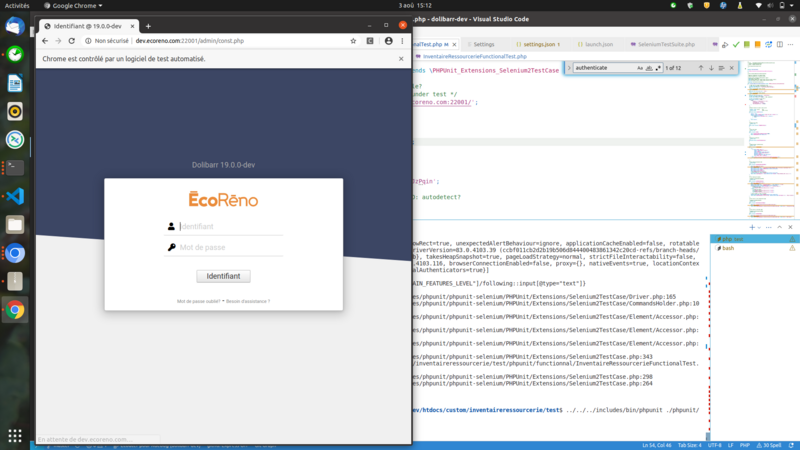Toggle Match Whole Word in find widget
This screenshot has width=800, height=450.
pos(649,68)
